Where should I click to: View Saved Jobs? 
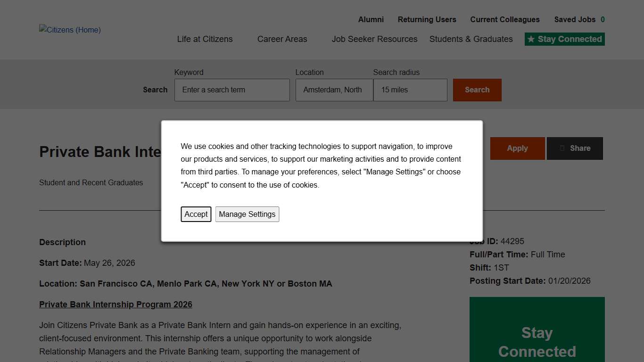(x=579, y=20)
